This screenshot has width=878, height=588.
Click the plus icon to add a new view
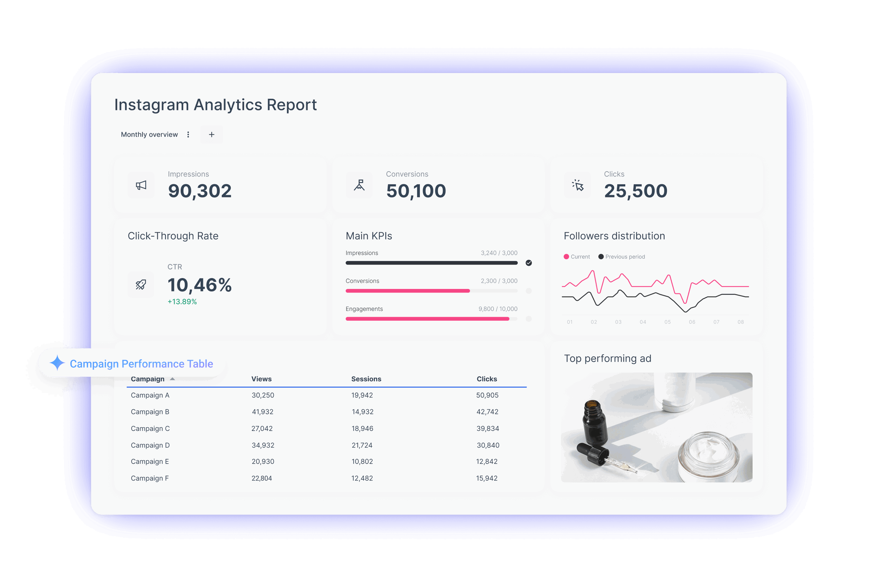[212, 134]
